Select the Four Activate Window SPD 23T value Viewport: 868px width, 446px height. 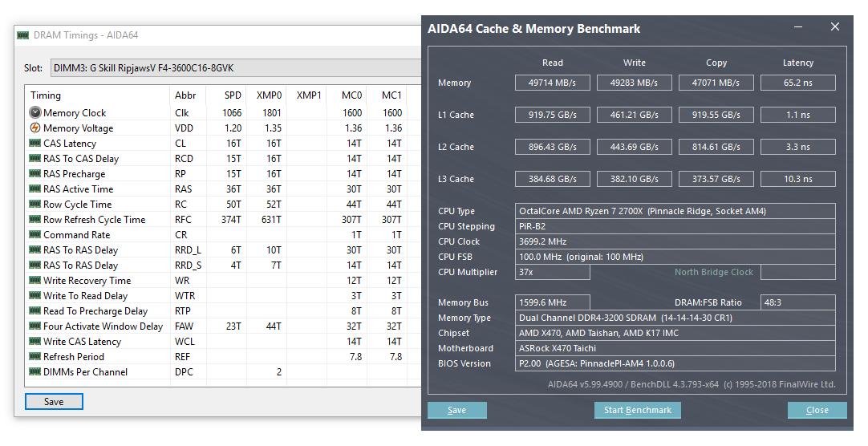pyautogui.click(x=233, y=326)
